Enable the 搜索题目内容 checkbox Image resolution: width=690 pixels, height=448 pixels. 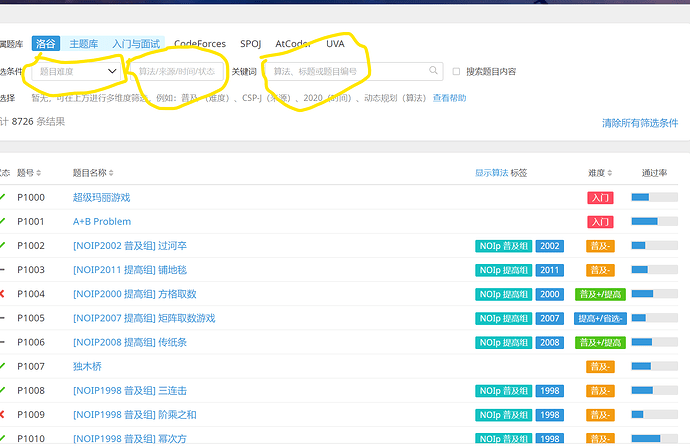coord(457,72)
